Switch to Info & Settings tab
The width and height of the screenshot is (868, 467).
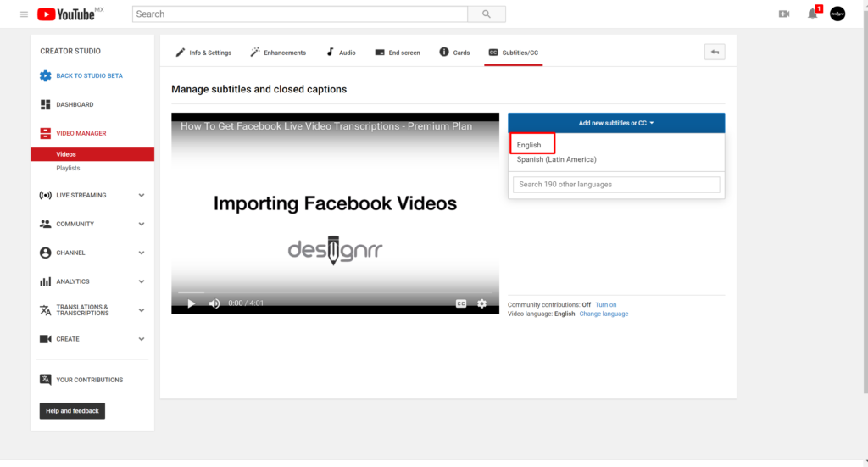(x=203, y=53)
